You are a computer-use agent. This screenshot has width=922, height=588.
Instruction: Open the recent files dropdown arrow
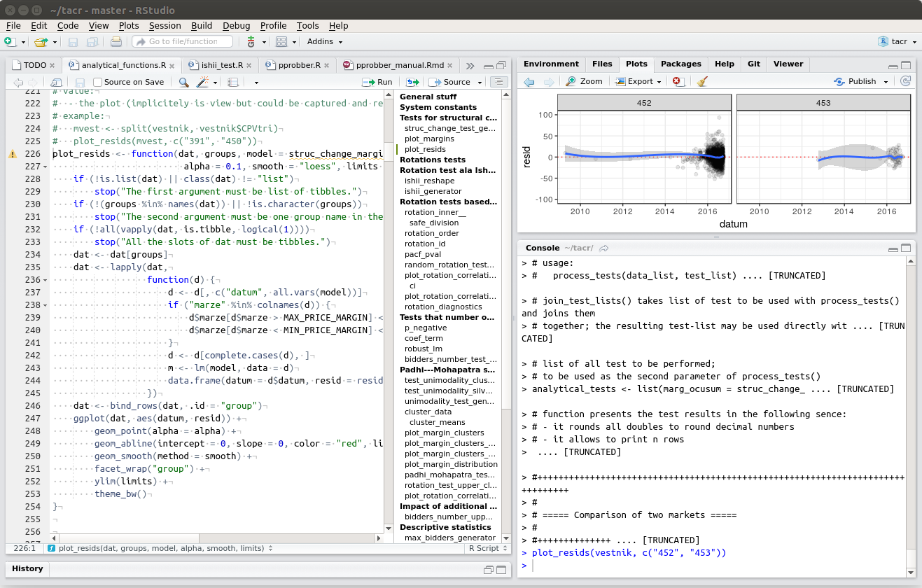coord(55,42)
